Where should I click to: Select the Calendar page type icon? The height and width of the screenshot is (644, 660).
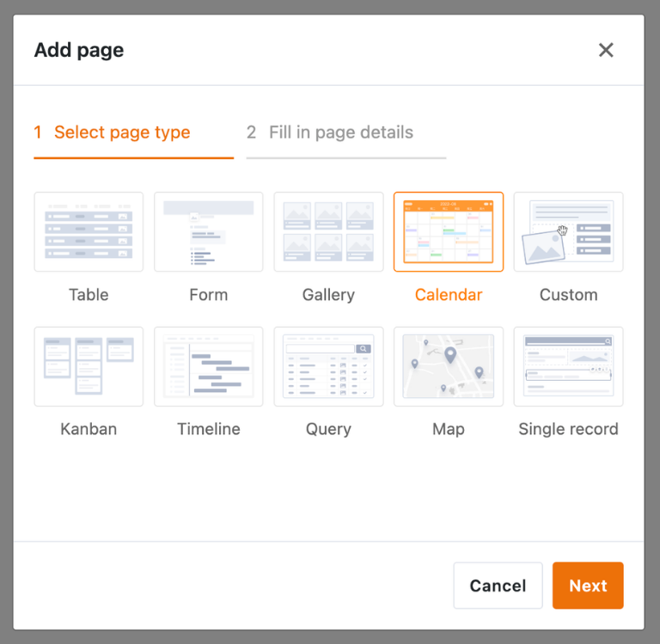point(449,231)
